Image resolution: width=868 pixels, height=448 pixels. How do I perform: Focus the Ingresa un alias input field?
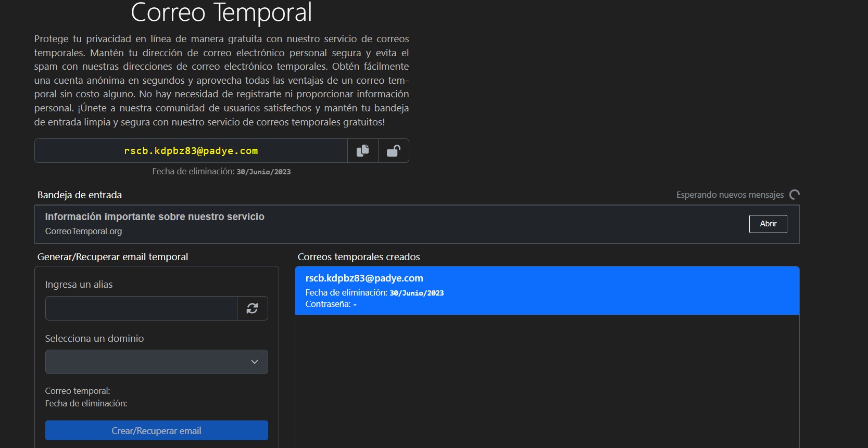pyautogui.click(x=141, y=309)
